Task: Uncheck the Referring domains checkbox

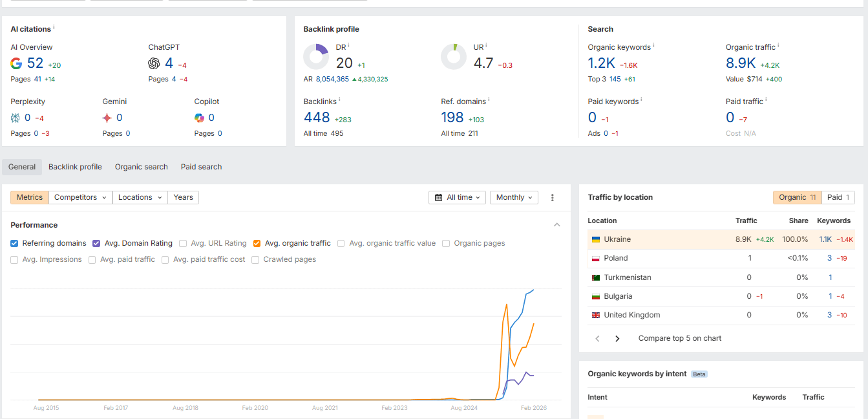Action: pyautogui.click(x=14, y=243)
